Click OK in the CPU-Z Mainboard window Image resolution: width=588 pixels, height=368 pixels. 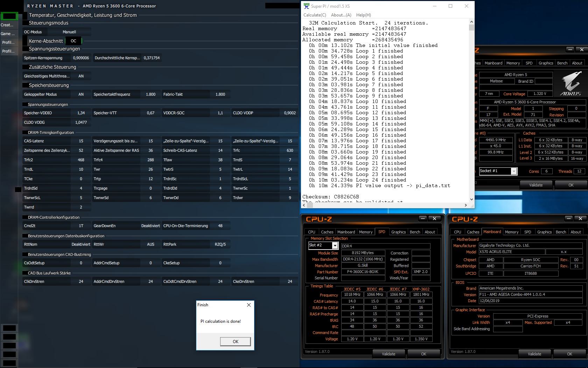point(569,354)
